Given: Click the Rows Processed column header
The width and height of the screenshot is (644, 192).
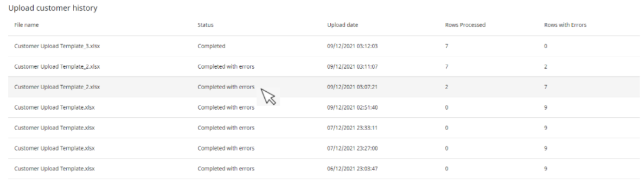Looking at the screenshot, I should click(465, 25).
